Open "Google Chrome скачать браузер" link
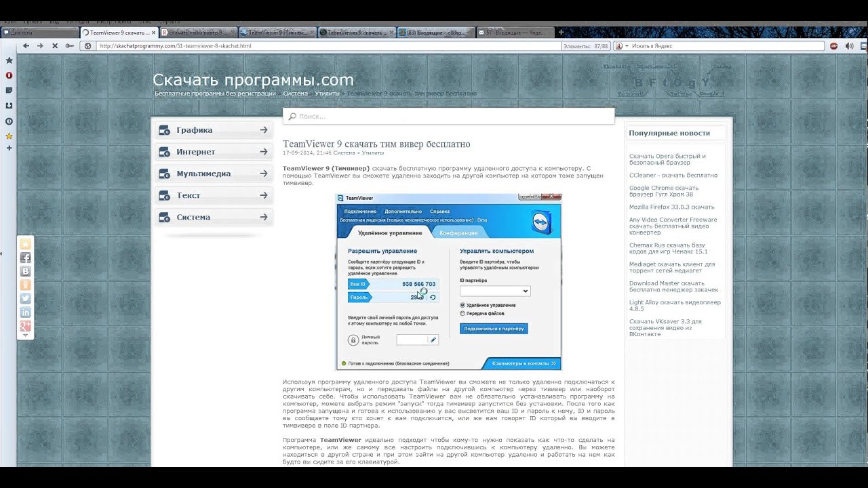The image size is (868, 488). [x=663, y=191]
